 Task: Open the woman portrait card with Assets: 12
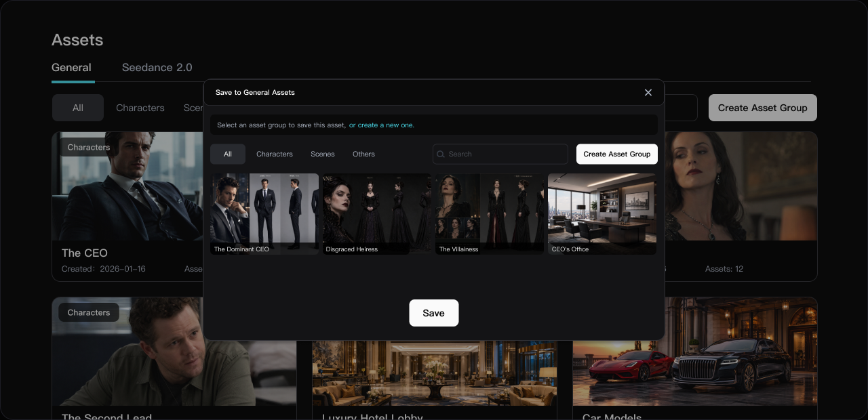click(741, 207)
